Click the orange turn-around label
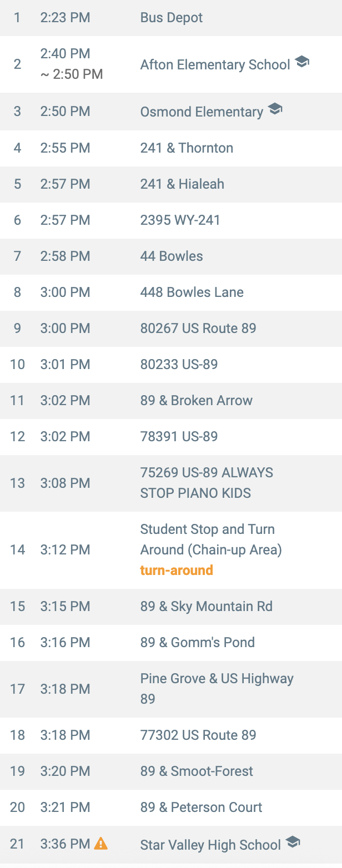The height and width of the screenshot is (868, 342). 177,571
